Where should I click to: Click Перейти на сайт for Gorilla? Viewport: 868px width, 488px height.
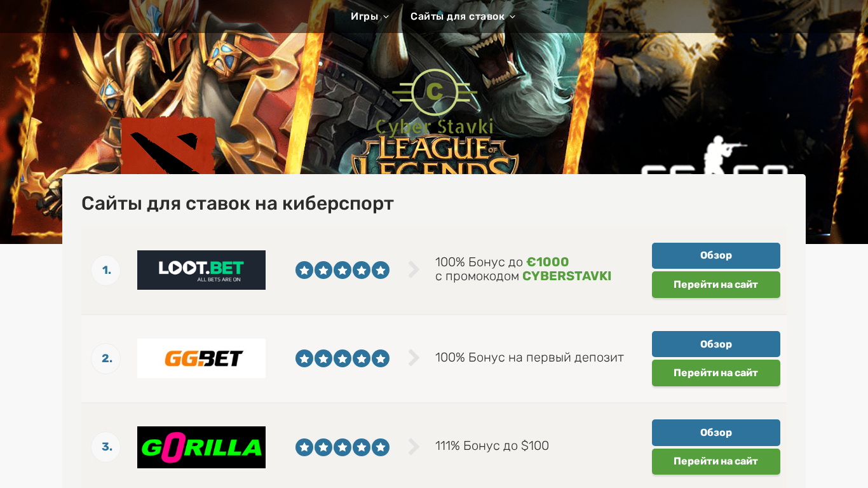pos(716,461)
